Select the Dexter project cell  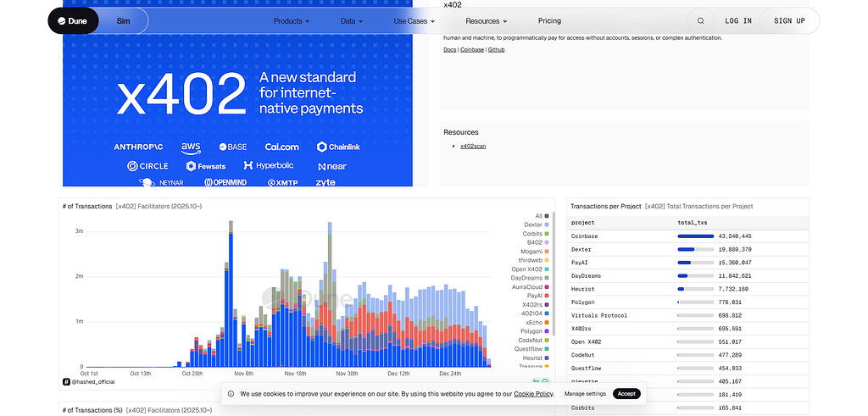coord(581,249)
